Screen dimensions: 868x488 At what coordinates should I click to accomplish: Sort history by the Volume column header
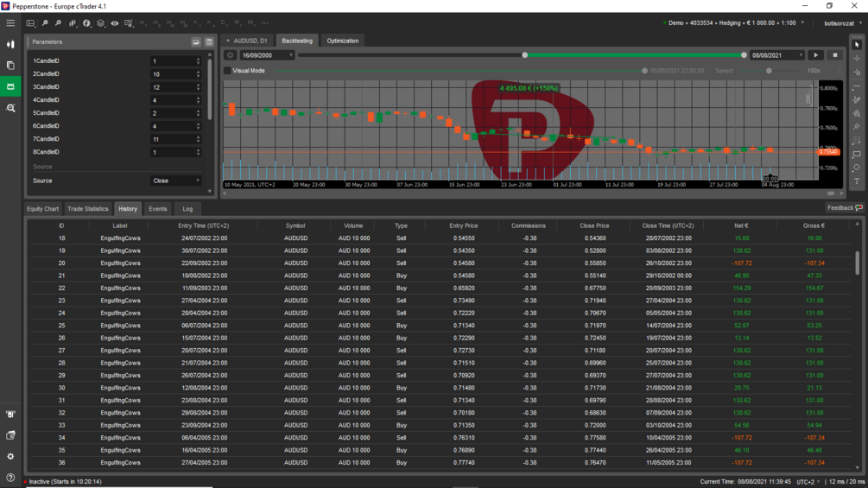(353, 225)
